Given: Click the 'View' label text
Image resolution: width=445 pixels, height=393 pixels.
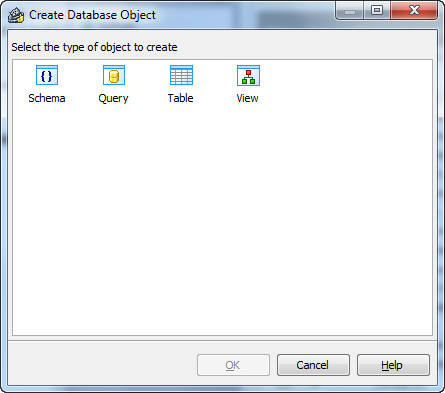Looking at the screenshot, I should pyautogui.click(x=247, y=98).
